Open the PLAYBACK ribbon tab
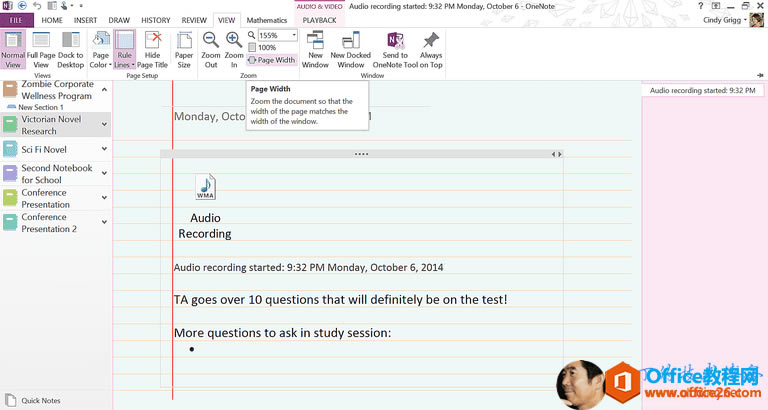 (319, 20)
